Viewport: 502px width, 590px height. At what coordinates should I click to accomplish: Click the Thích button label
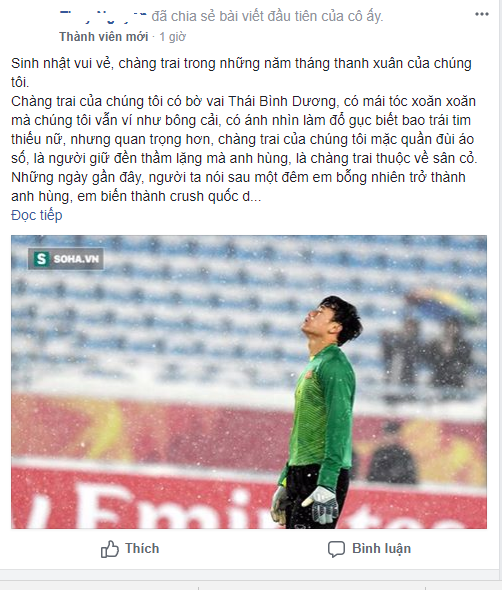click(x=142, y=549)
